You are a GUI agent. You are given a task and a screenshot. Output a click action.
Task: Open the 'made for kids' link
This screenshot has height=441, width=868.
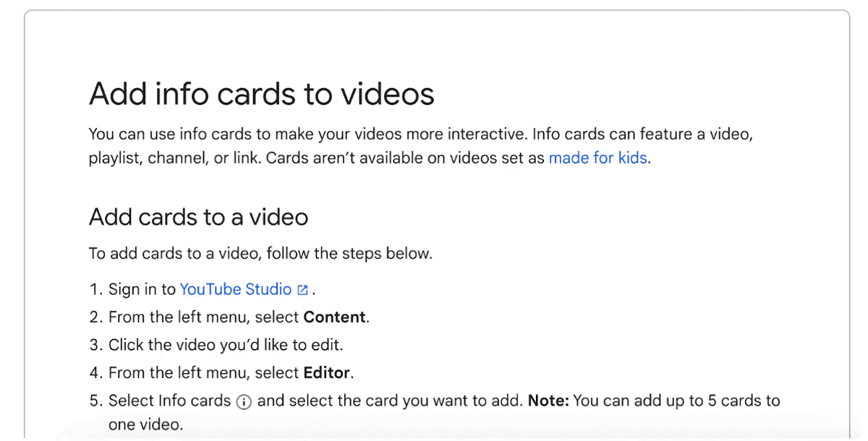597,158
